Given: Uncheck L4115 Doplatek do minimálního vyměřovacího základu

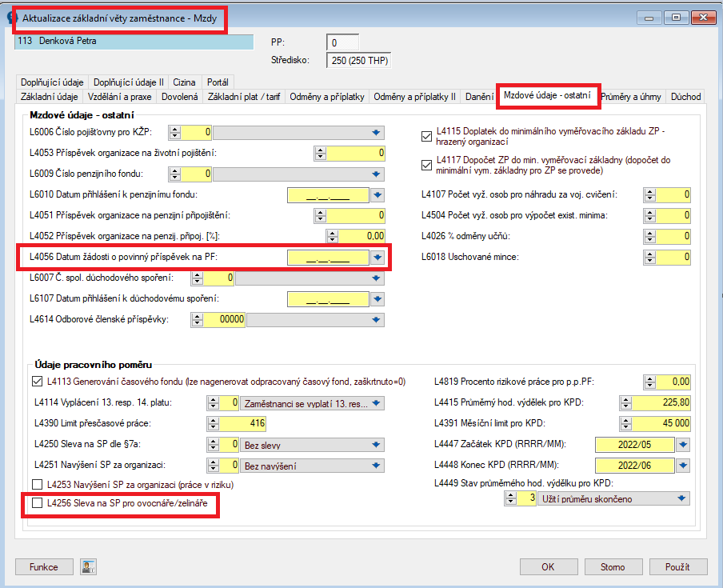Looking at the screenshot, I should pyautogui.click(x=426, y=137).
